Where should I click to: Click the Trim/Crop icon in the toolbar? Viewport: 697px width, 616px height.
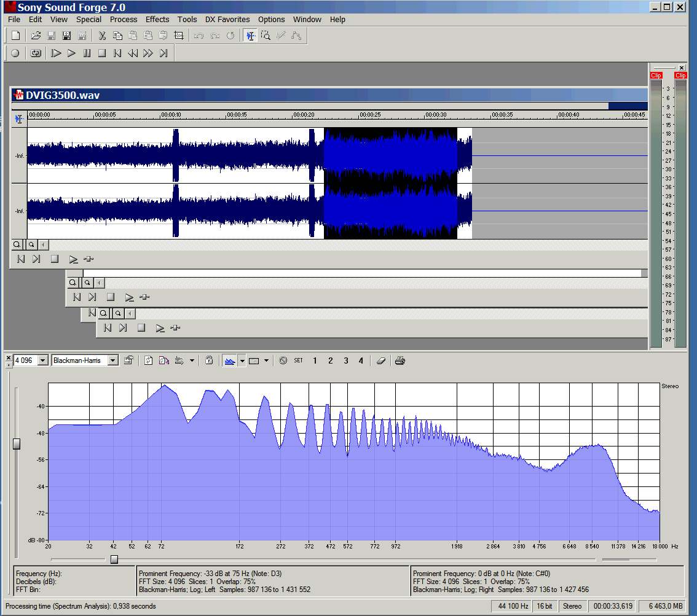coord(179,36)
